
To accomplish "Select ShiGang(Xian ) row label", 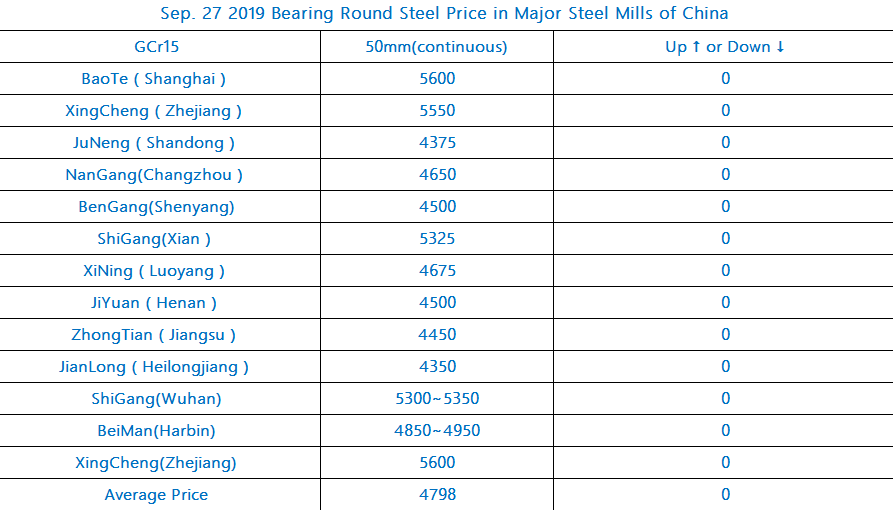I will click(154, 239).
